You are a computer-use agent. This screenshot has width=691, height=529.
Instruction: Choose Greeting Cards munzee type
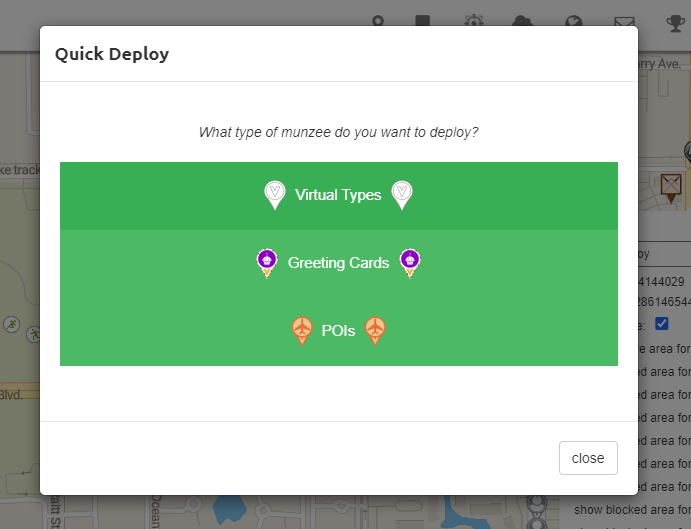338,263
